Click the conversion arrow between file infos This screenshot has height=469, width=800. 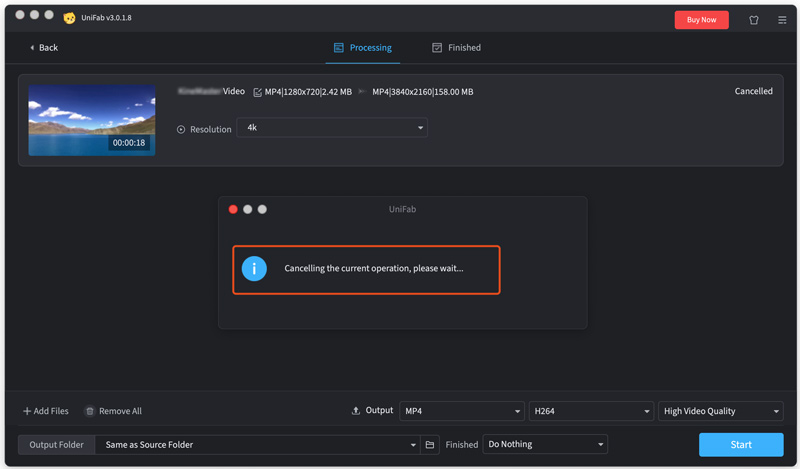pyautogui.click(x=362, y=92)
